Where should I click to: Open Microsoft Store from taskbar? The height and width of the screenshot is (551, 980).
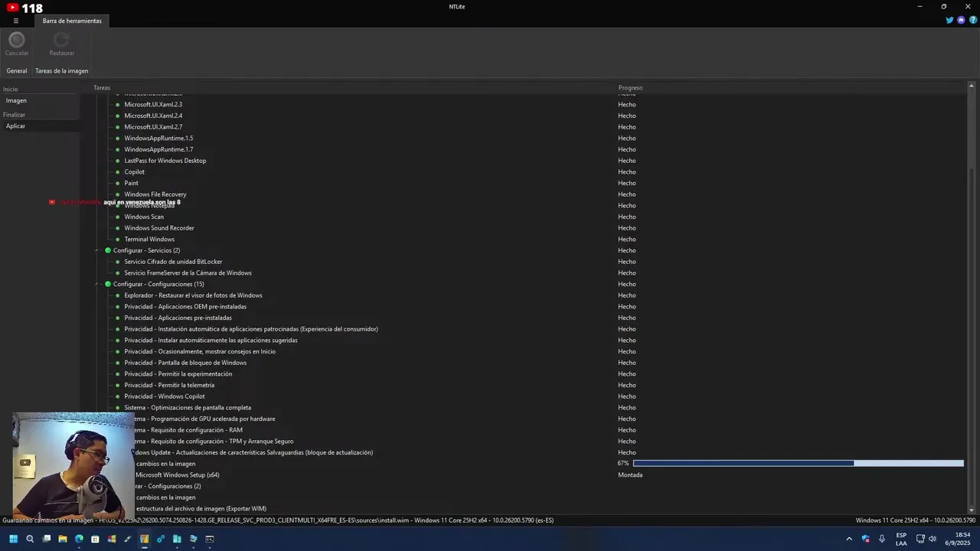click(x=95, y=539)
